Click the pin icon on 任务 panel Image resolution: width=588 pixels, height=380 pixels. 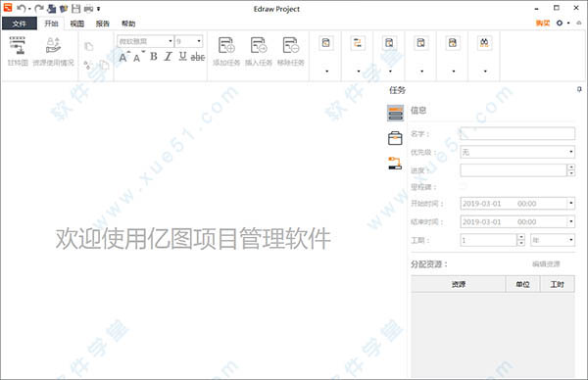coord(579,89)
